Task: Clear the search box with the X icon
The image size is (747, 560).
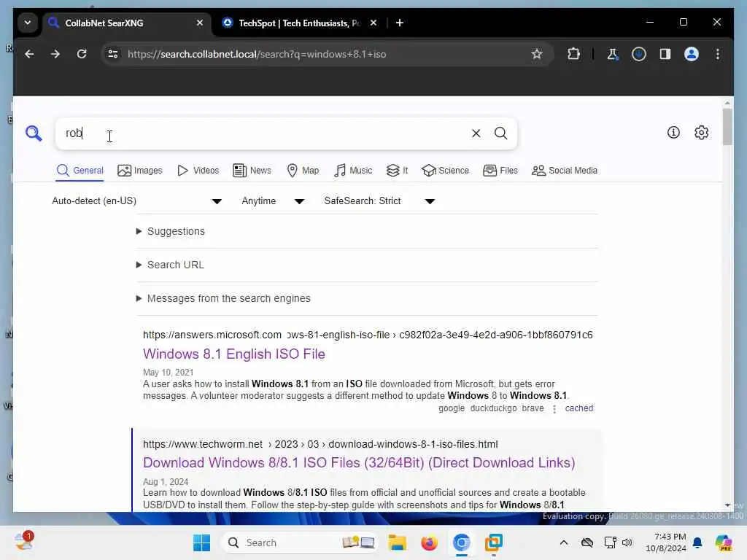Action: point(476,133)
